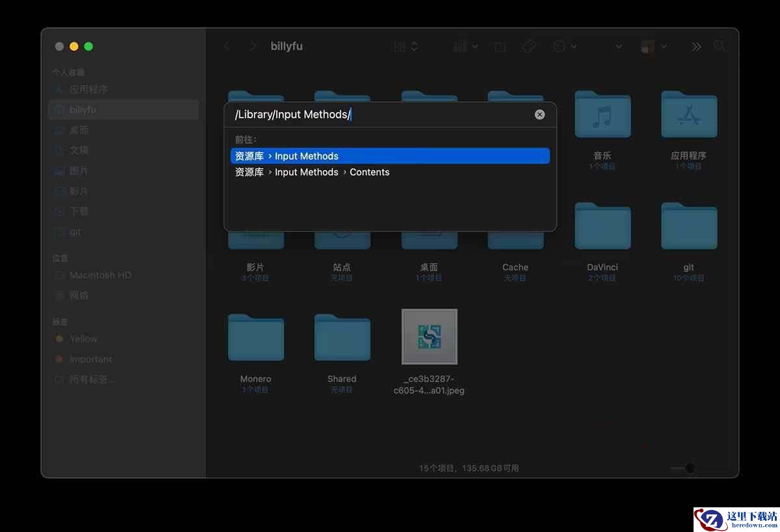Select the 应用程序 folder icon in the grid

point(689,114)
